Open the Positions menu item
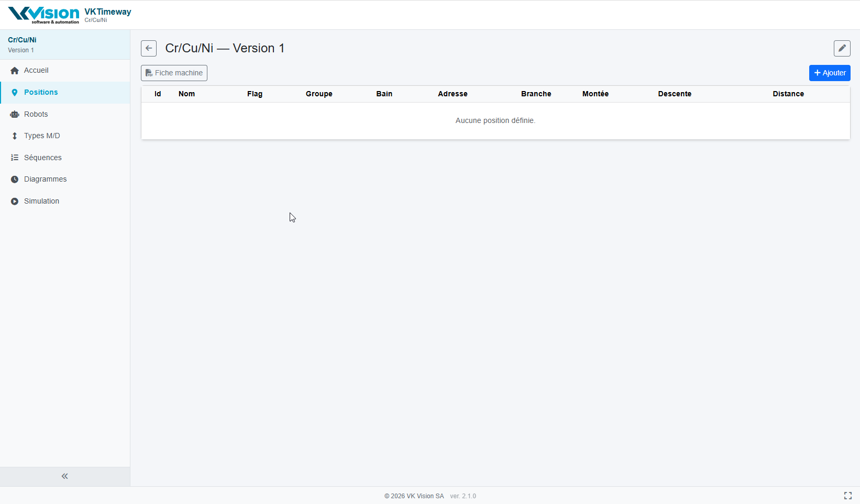 (41, 92)
